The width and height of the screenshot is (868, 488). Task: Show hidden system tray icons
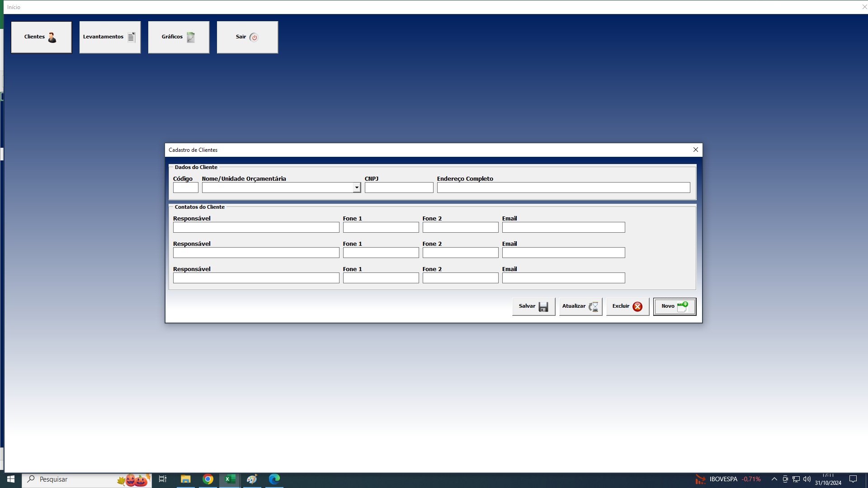coord(774,479)
